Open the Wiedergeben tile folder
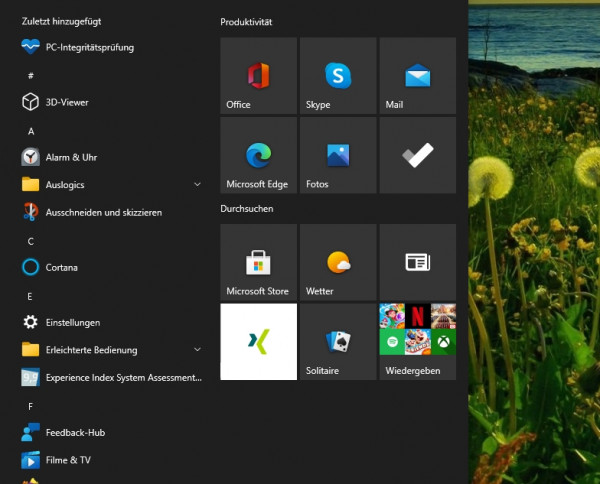600x484 pixels. pyautogui.click(x=418, y=342)
